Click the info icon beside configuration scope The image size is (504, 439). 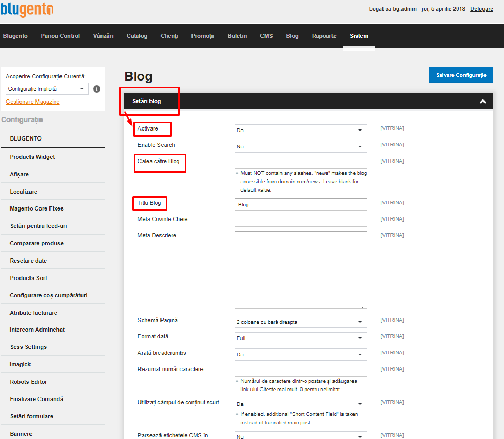click(97, 89)
